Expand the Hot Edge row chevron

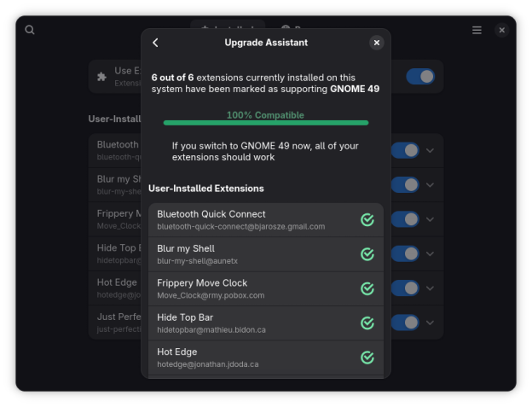[x=430, y=288]
